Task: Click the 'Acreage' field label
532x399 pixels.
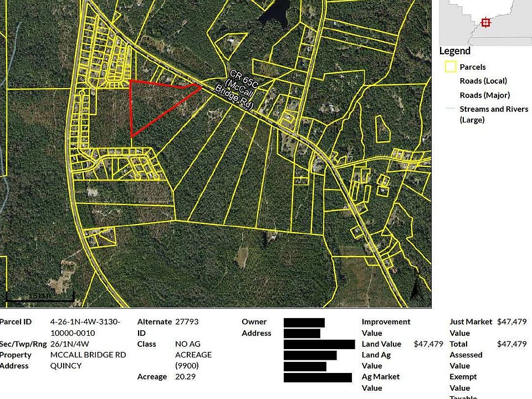Action: [x=152, y=377]
